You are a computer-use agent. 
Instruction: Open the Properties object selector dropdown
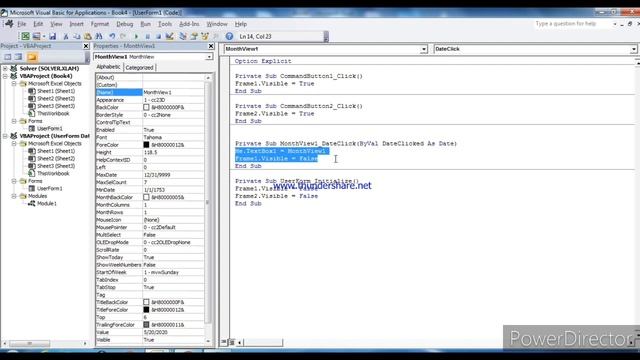pos(209,57)
